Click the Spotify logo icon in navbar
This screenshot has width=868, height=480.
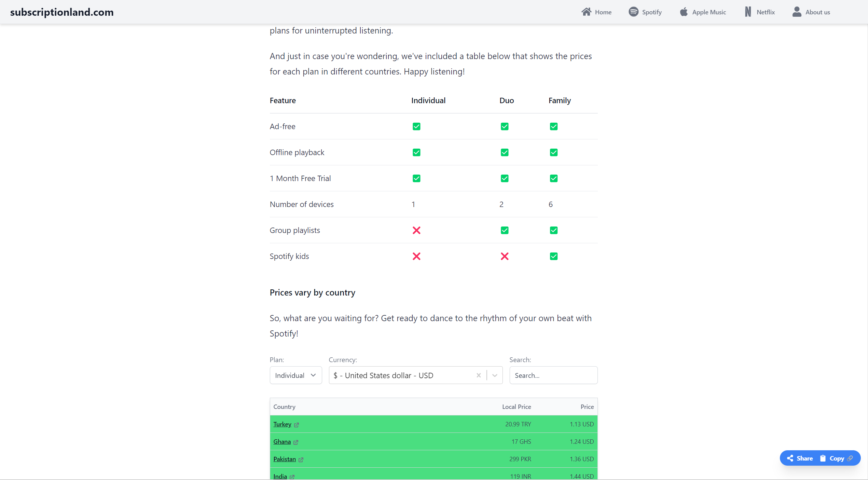[x=633, y=12]
